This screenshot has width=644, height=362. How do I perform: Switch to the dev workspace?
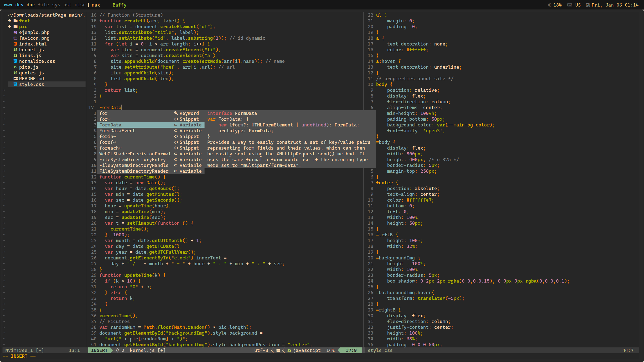[x=19, y=5]
